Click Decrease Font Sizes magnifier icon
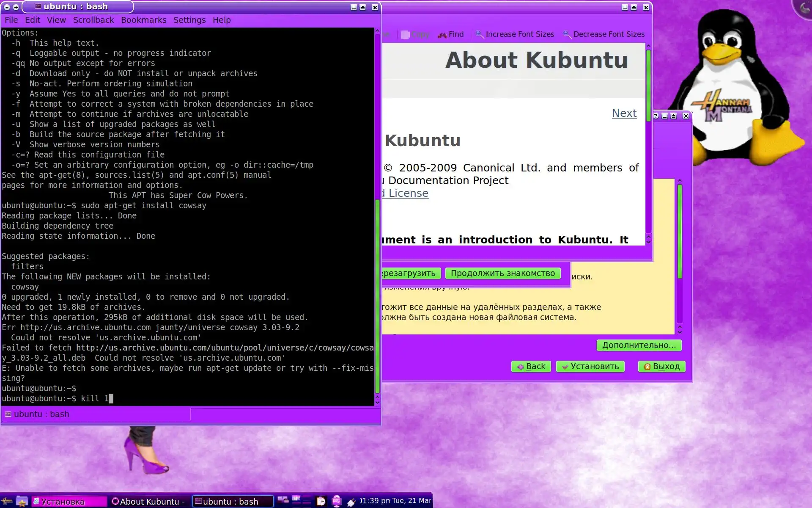812x508 pixels. (x=567, y=34)
